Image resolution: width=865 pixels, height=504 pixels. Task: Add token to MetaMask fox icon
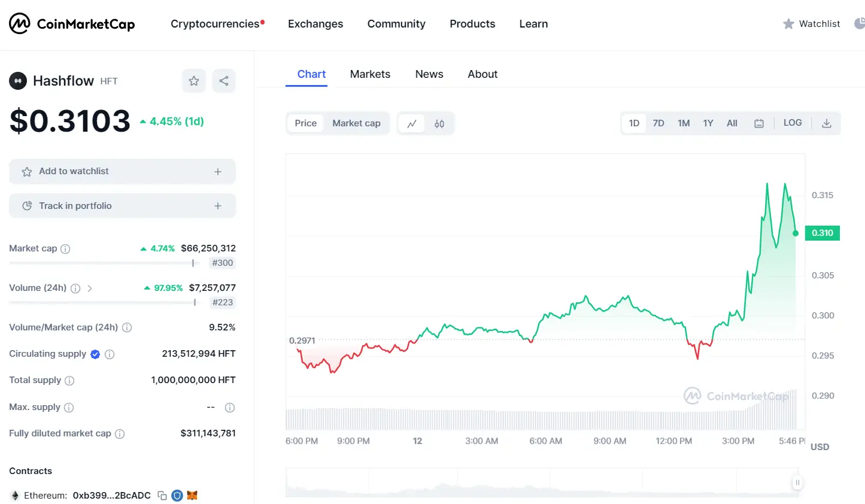tap(192, 496)
